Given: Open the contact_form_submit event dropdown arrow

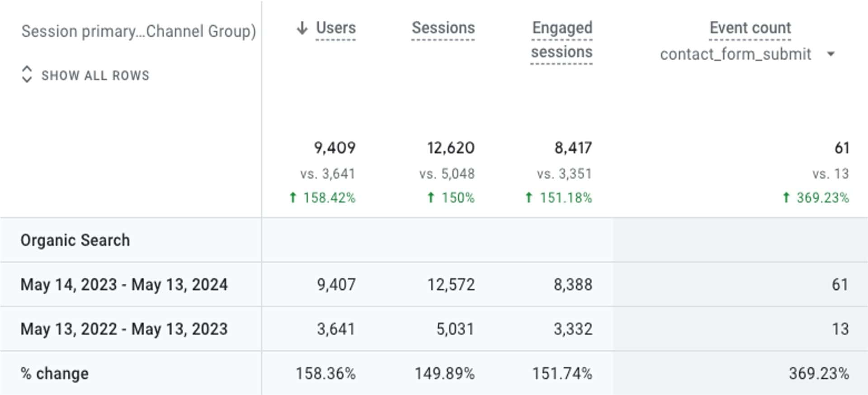Looking at the screenshot, I should tap(830, 54).
